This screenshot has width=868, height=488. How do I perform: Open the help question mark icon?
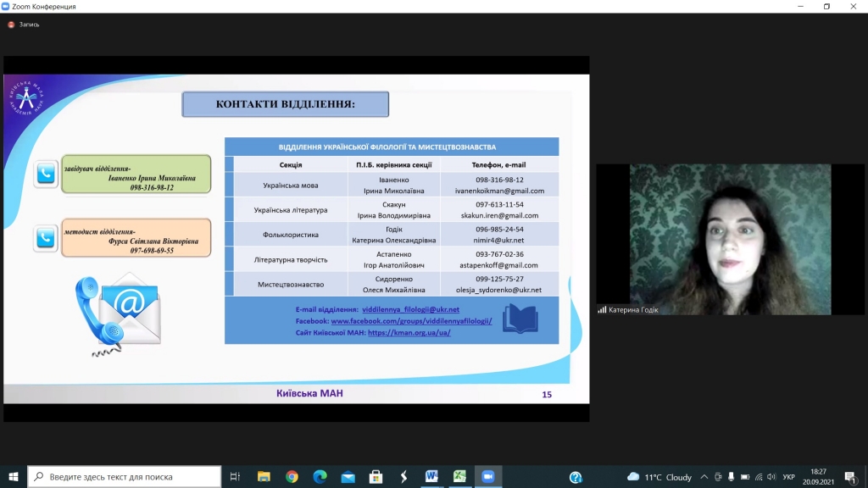click(576, 477)
